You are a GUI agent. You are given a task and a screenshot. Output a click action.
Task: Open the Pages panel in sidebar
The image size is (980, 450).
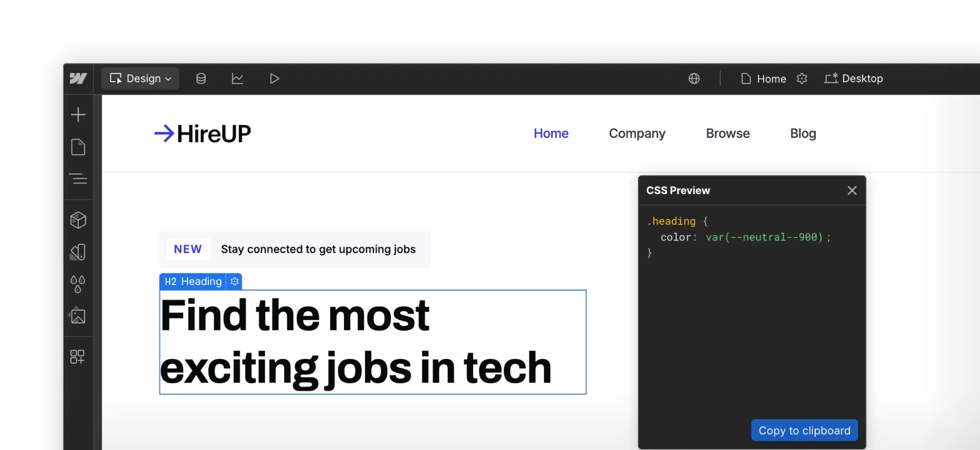click(x=78, y=147)
